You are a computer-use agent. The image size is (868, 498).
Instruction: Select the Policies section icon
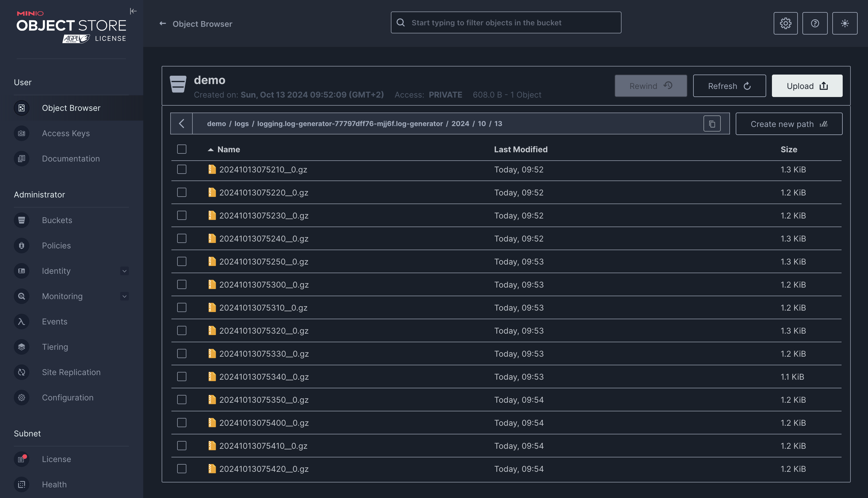(22, 245)
